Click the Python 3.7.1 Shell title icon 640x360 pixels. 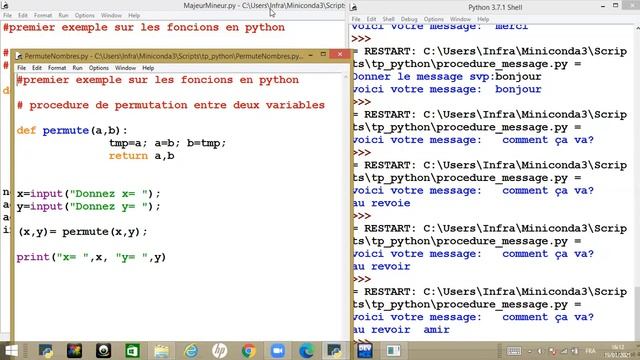(x=354, y=7)
